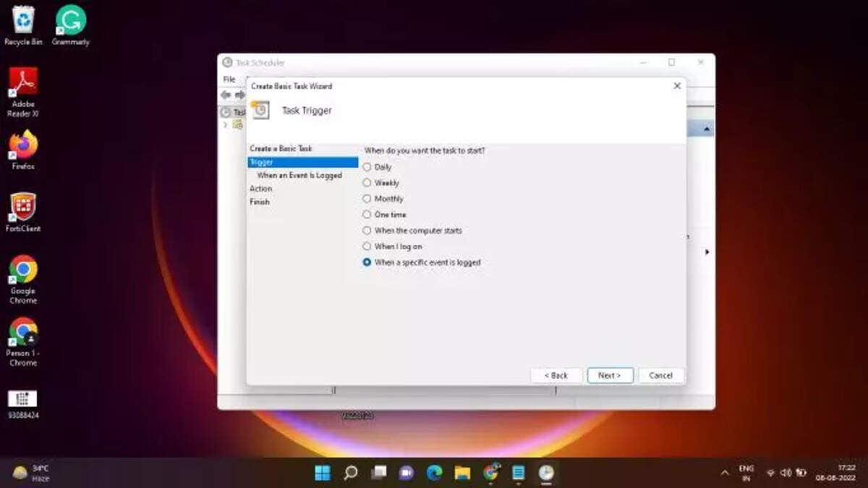Open Adobe Reader XI desktop shortcut
This screenshot has height=488, width=868.
point(23,92)
